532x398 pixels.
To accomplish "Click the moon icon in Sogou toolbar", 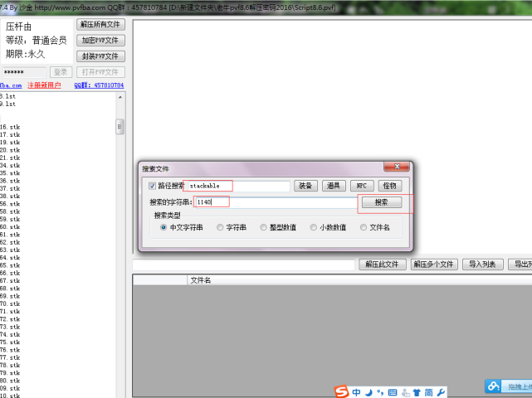I will click(368, 391).
